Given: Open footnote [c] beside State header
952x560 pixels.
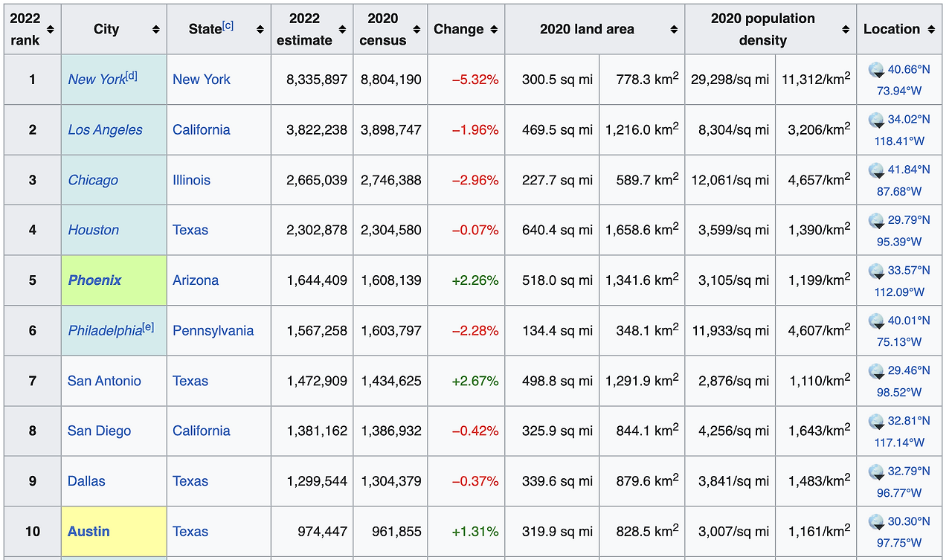Looking at the screenshot, I should [228, 25].
